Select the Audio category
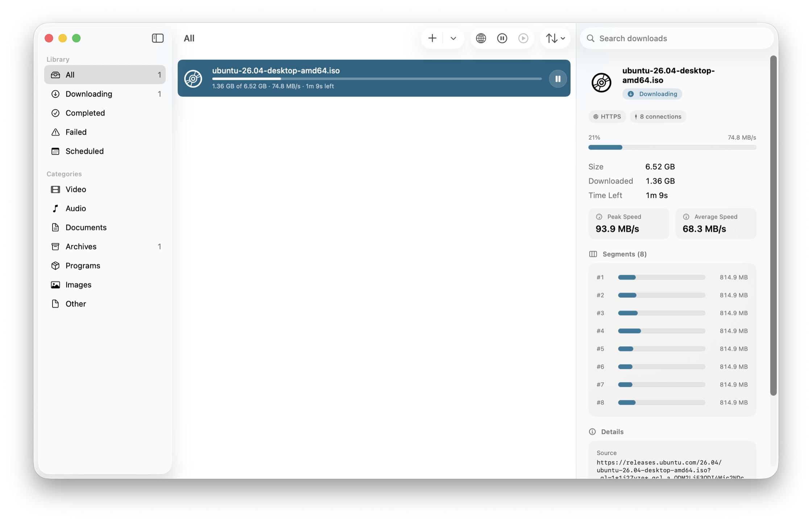The image size is (812, 523). tap(105, 208)
